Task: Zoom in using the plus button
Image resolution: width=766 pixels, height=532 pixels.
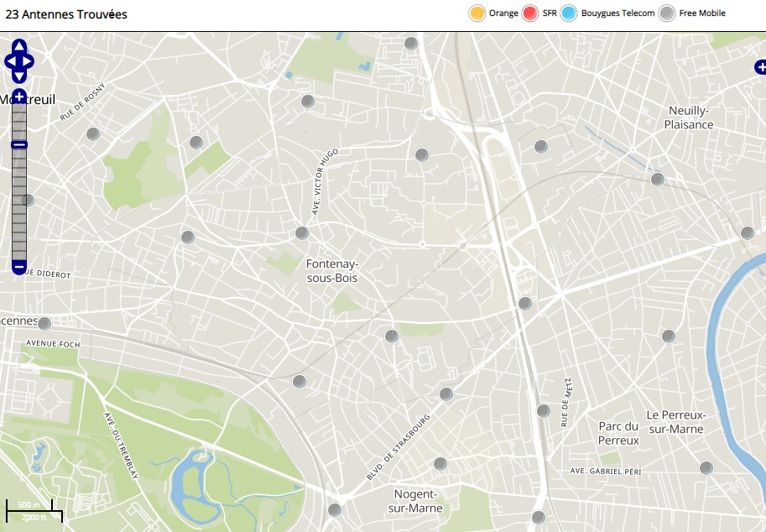Action: (19, 97)
